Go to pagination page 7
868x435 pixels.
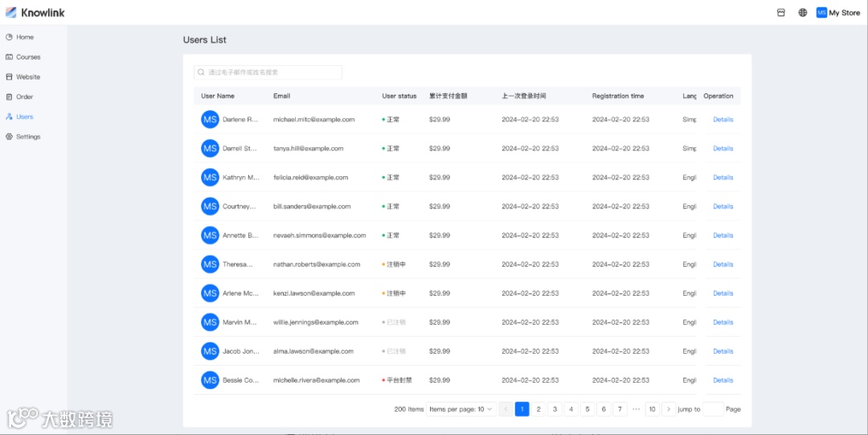click(620, 409)
